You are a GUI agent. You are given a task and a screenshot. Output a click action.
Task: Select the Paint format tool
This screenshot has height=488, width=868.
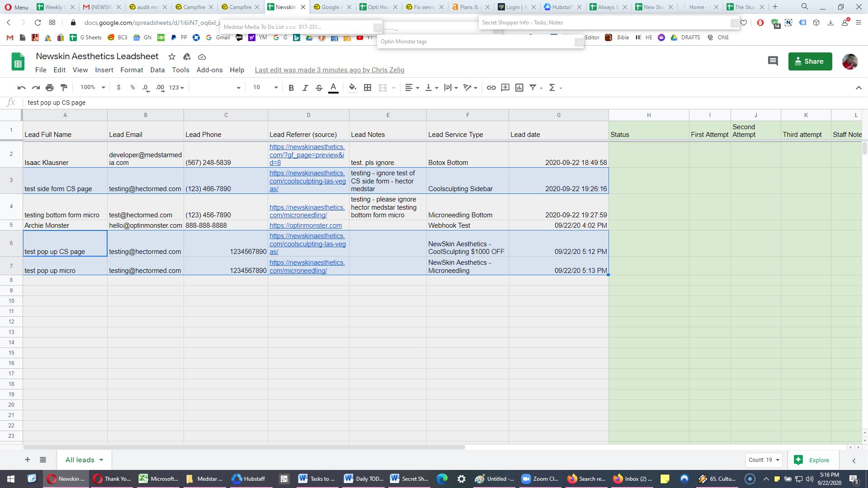pyautogui.click(x=64, y=88)
